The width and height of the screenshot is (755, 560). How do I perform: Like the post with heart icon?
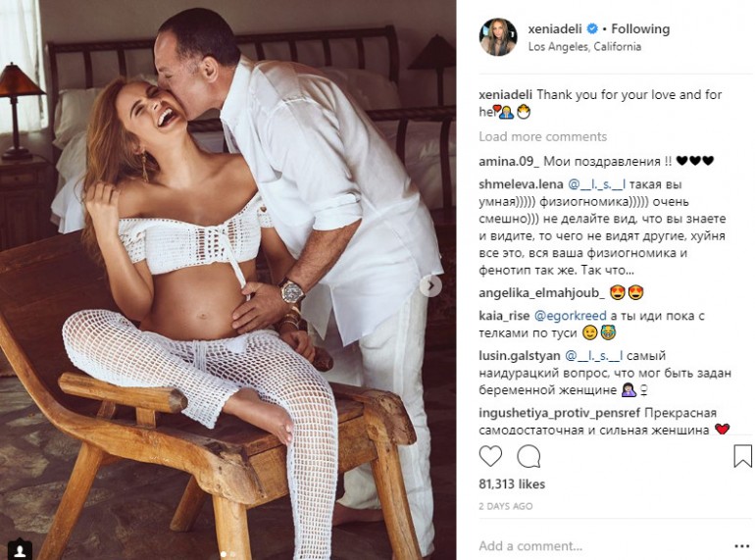[490, 455]
